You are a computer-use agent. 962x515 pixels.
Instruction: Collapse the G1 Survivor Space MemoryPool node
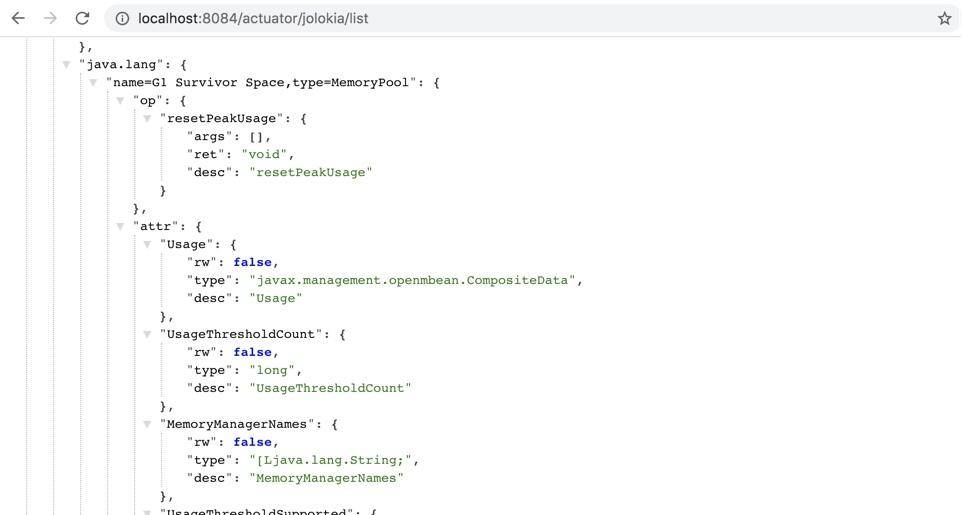pos(94,83)
